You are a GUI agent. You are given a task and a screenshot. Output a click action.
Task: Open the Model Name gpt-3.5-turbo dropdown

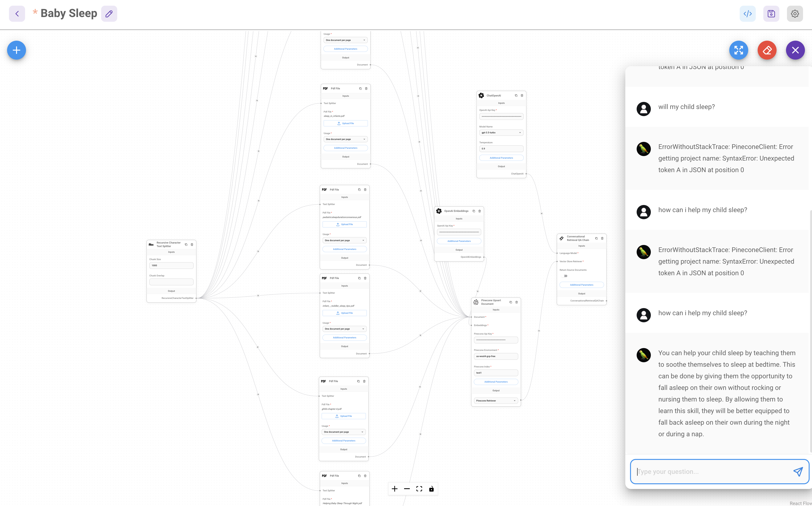click(501, 132)
